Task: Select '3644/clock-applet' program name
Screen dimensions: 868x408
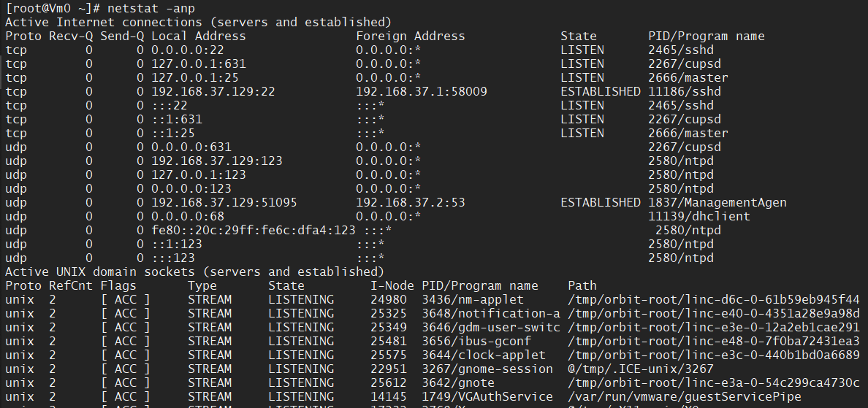Action: point(484,355)
